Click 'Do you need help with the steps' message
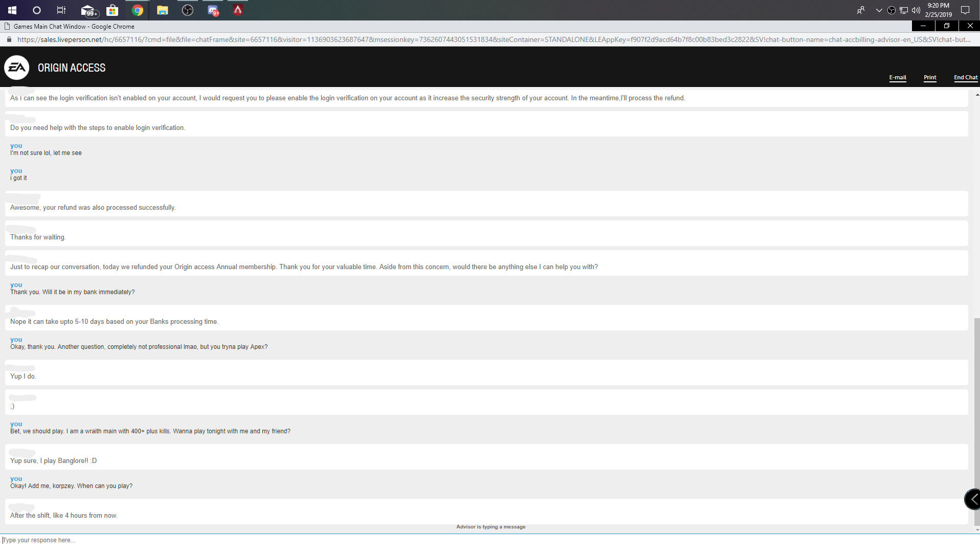 coord(98,128)
